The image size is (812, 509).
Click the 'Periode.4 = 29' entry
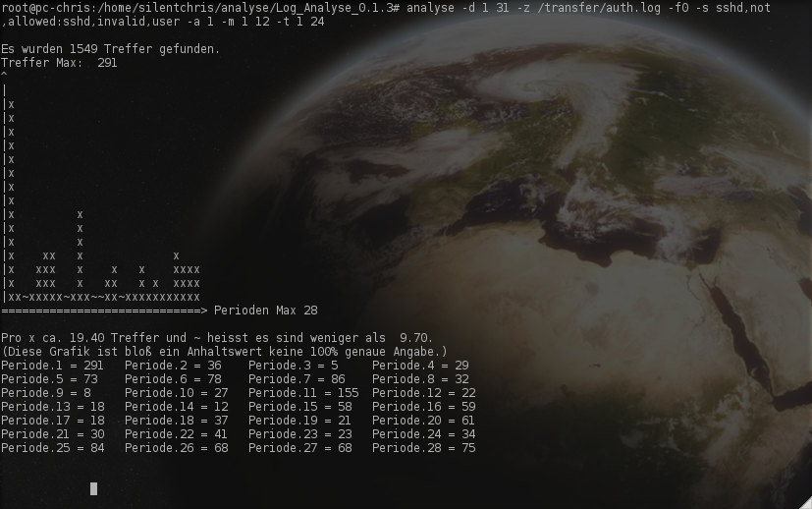click(420, 366)
